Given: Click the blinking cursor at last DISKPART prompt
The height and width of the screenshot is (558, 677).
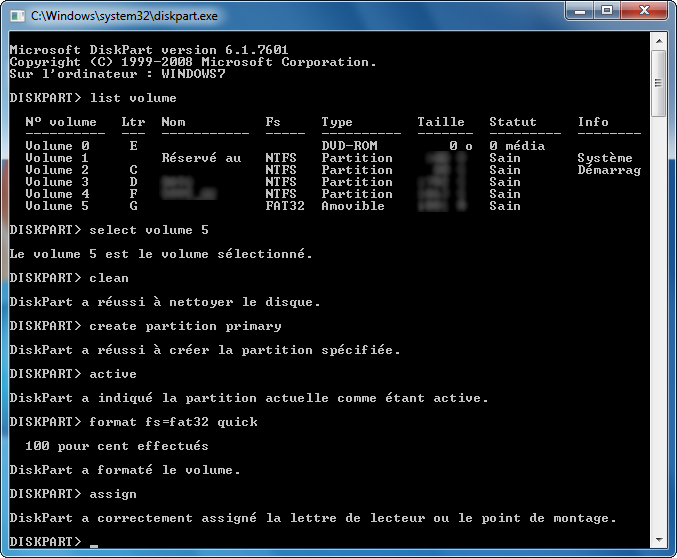Looking at the screenshot, I should [x=94, y=546].
